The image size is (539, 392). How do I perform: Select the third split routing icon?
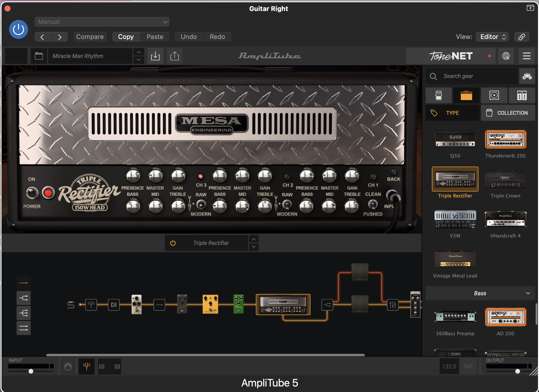[24, 313]
